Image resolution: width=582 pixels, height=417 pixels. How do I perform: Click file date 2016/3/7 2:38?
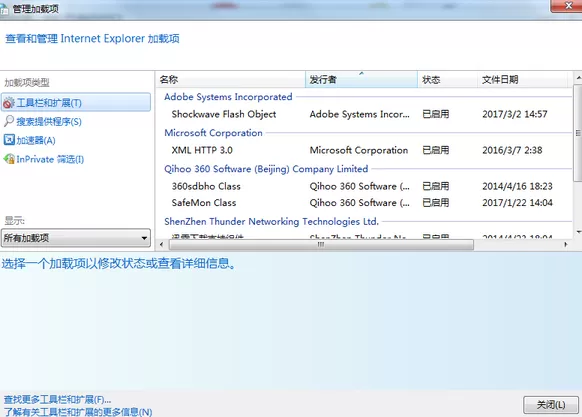pyautogui.click(x=512, y=150)
